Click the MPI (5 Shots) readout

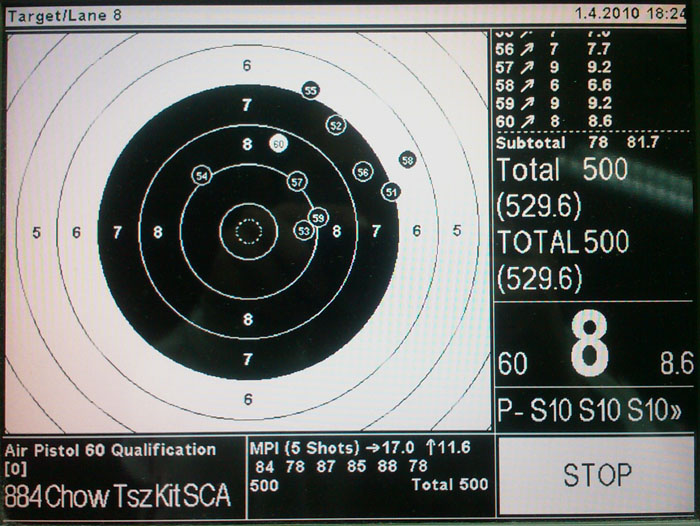pyautogui.click(x=360, y=447)
